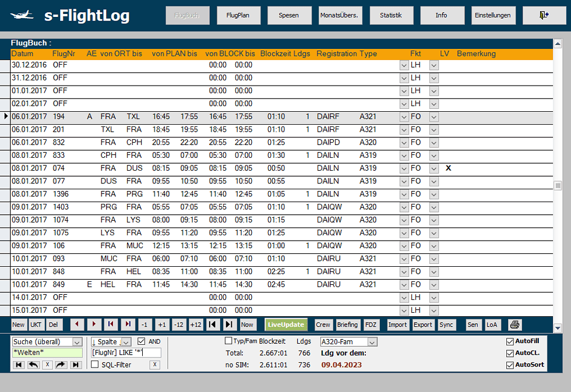The width and height of the screenshot is (571, 392).
Task: Switch to the FlugPlan tab
Action: pos(238,16)
